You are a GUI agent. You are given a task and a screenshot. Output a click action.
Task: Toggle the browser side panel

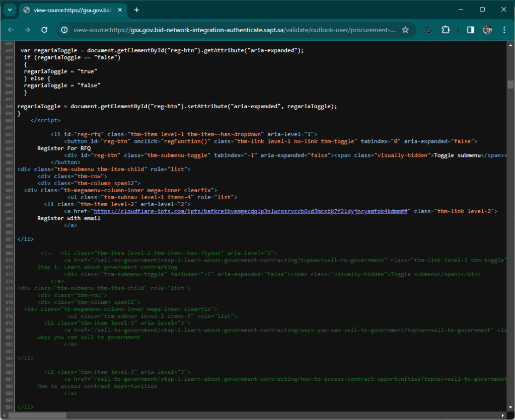click(x=470, y=30)
